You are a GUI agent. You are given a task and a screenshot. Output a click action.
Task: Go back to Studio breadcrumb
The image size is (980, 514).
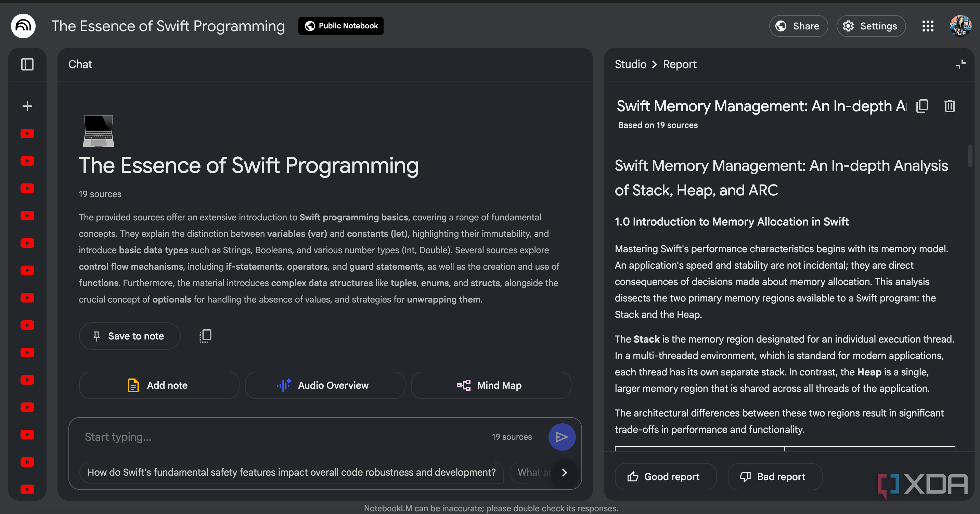[x=630, y=64]
